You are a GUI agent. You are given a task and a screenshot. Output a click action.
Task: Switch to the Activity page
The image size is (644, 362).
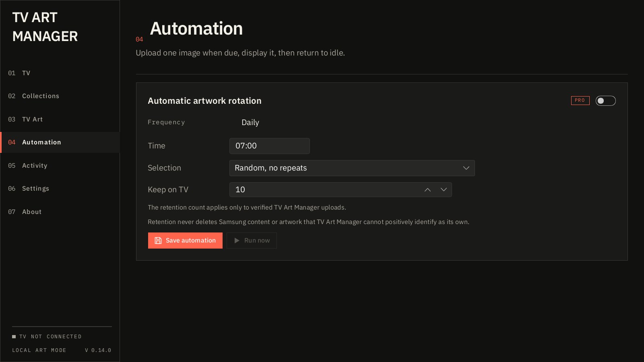60,166
